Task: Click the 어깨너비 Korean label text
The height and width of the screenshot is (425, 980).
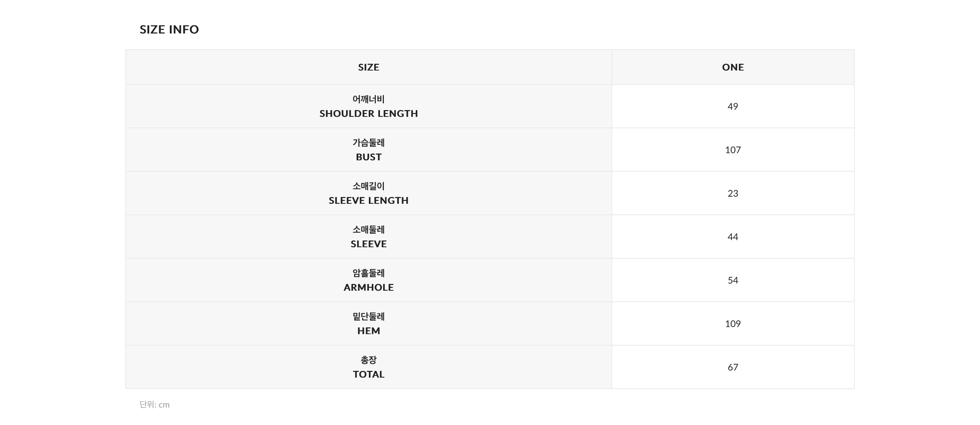Action: pyautogui.click(x=368, y=99)
